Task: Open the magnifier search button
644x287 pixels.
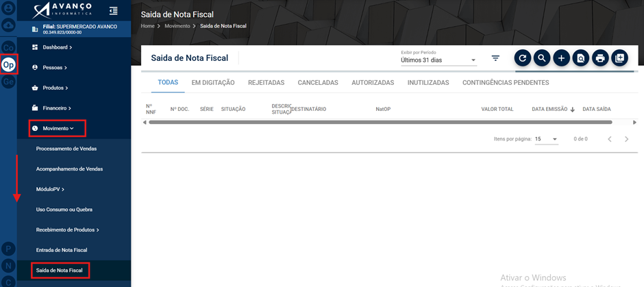Action: click(x=542, y=58)
